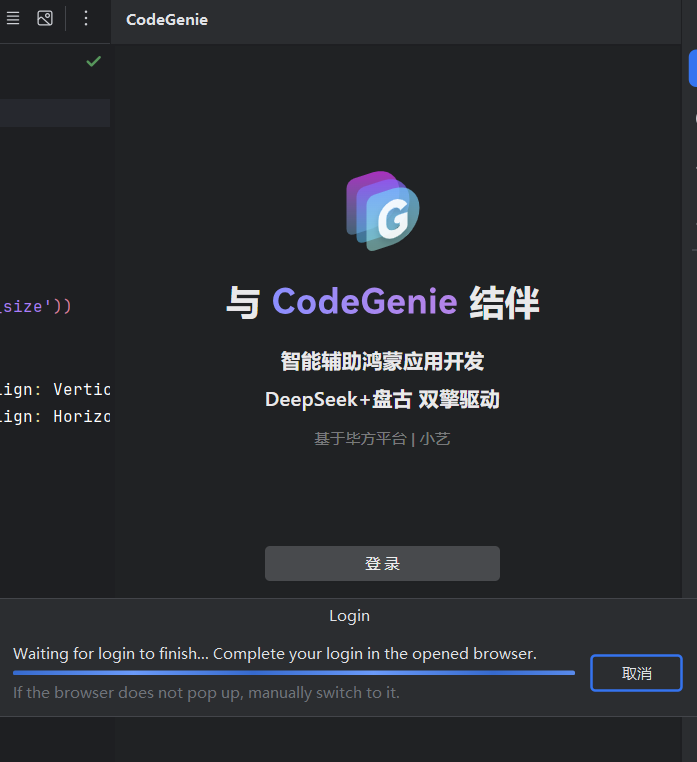The image size is (697, 762).
Task: Click the CodeGenie G logo
Action: [383, 210]
